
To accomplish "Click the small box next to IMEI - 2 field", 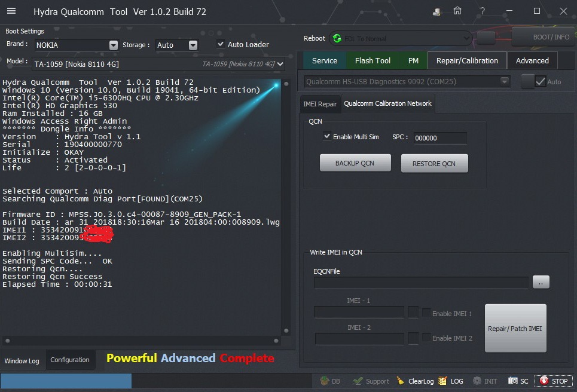I will (413, 339).
